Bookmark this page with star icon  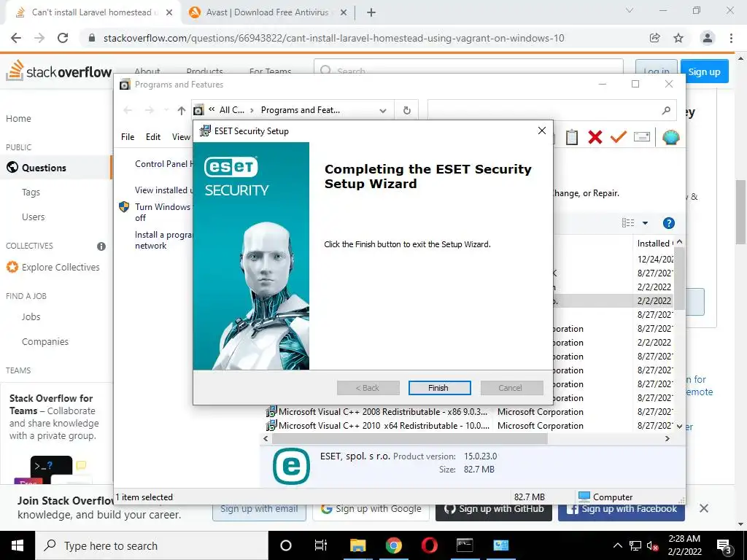678,38
